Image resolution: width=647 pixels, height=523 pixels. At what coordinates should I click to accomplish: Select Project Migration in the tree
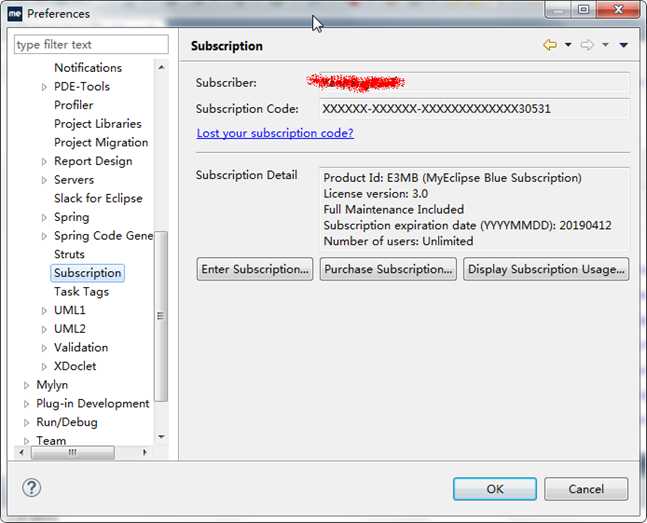(x=101, y=142)
